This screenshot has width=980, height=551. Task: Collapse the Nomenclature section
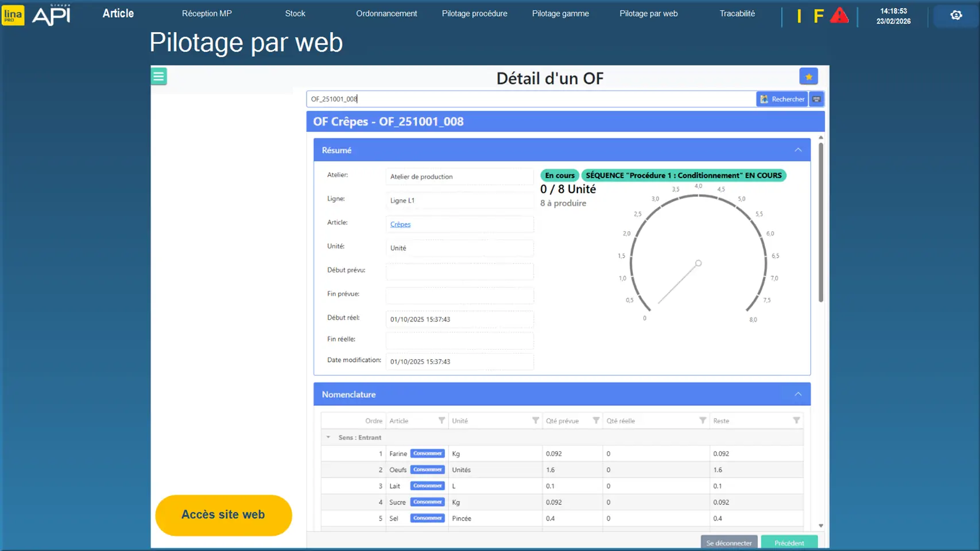[x=798, y=394]
